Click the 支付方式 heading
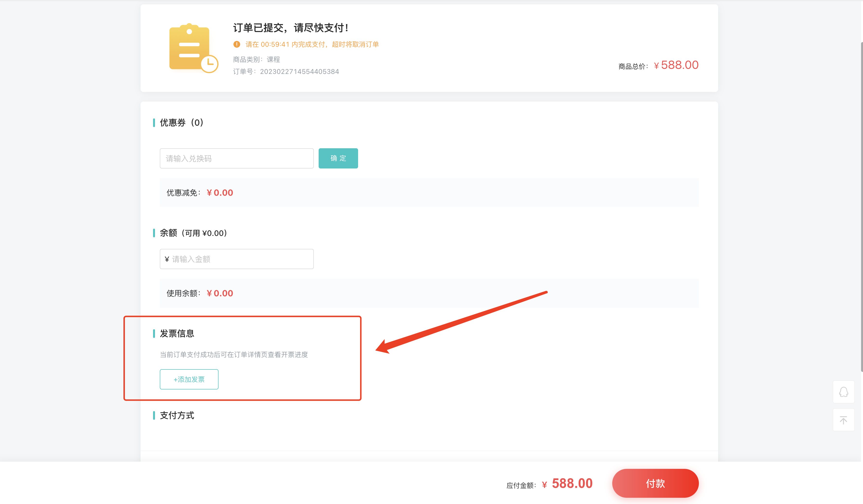863x504 pixels. coord(177,415)
